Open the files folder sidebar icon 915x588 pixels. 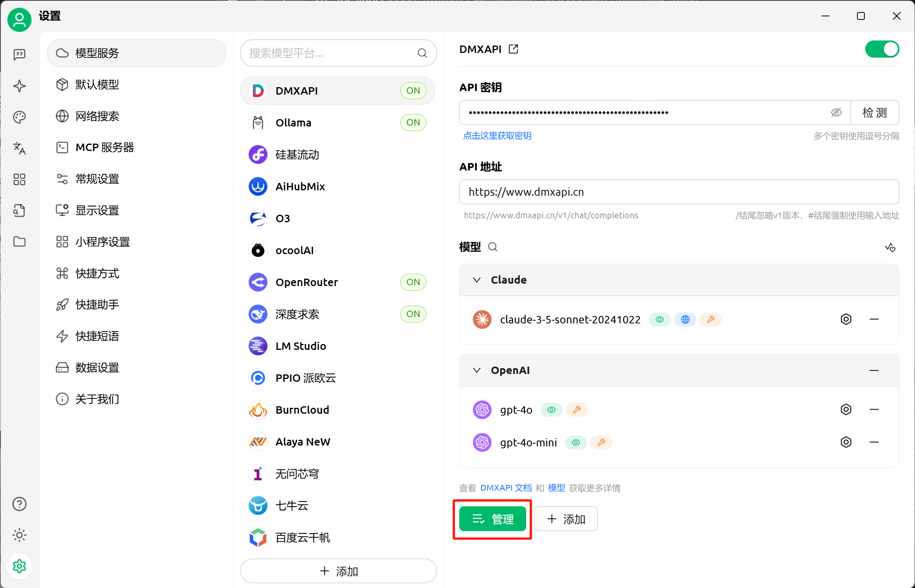pos(19,242)
